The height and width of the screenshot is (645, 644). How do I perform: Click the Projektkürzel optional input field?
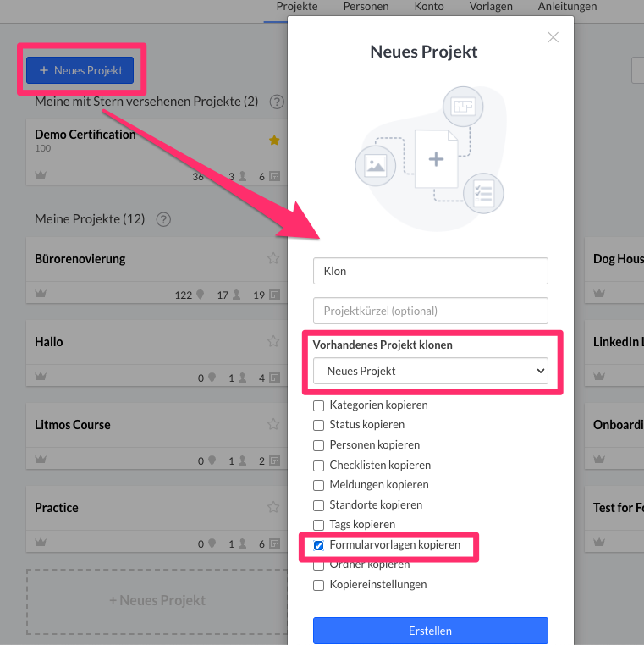coord(430,311)
